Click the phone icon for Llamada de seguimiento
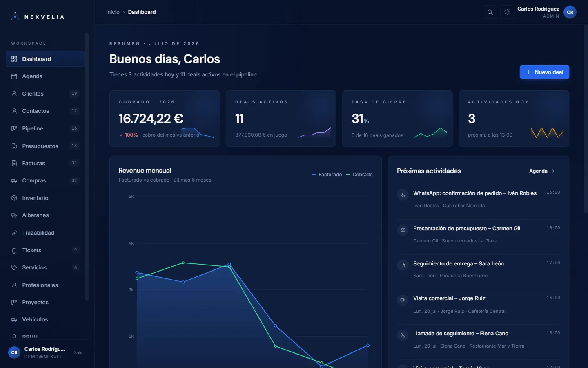This screenshot has height=368, width=588. pos(403,335)
